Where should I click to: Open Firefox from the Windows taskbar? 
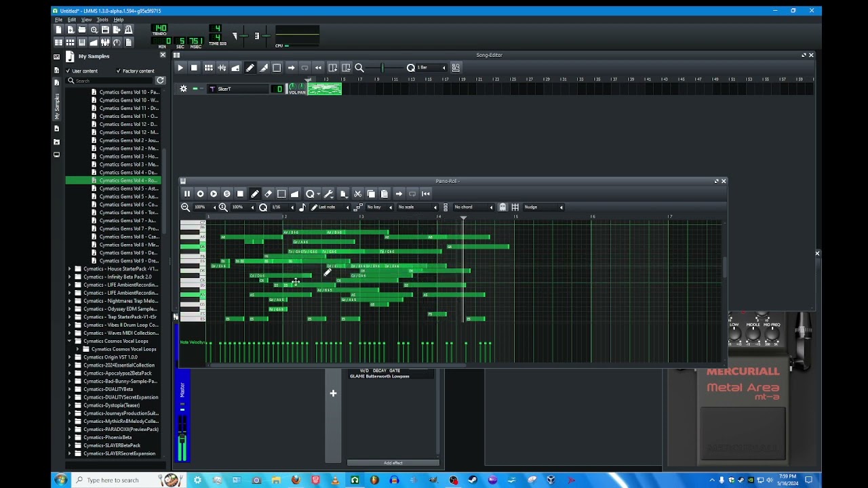pos(296,480)
